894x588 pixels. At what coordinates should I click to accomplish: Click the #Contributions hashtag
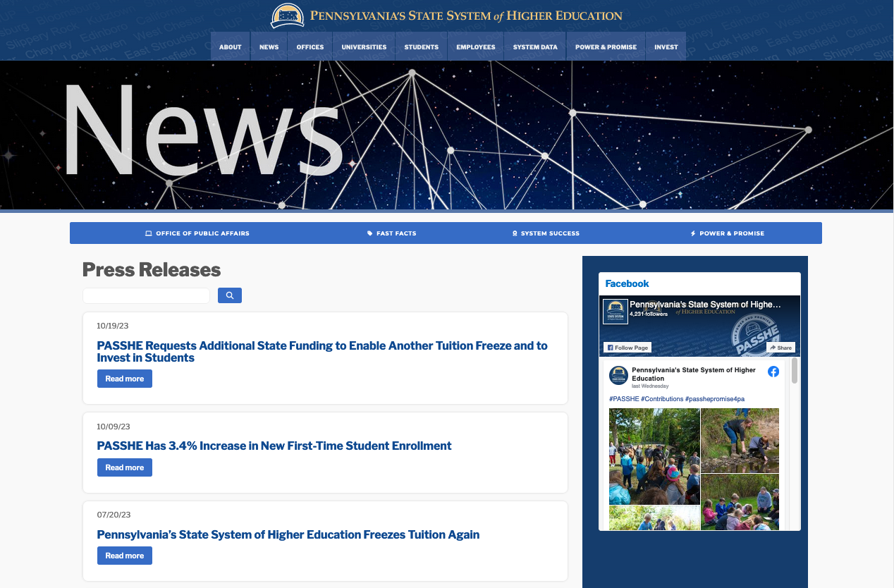tap(662, 399)
